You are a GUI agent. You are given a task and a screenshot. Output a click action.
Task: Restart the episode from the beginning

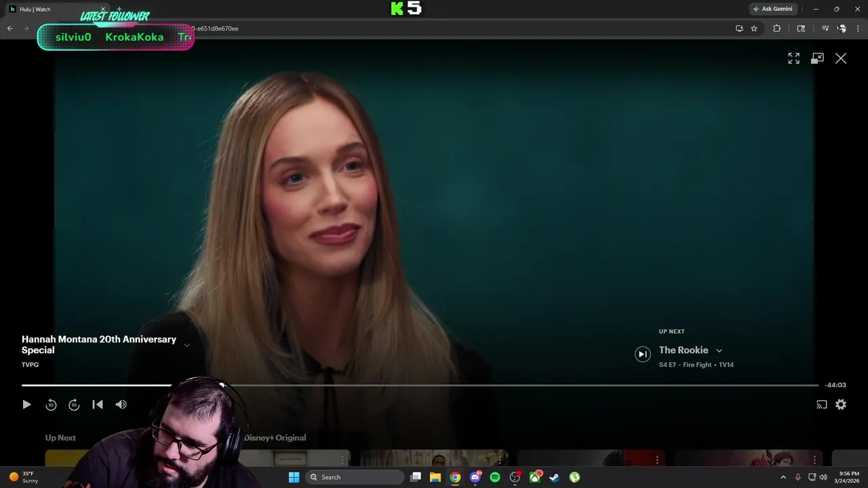98,405
